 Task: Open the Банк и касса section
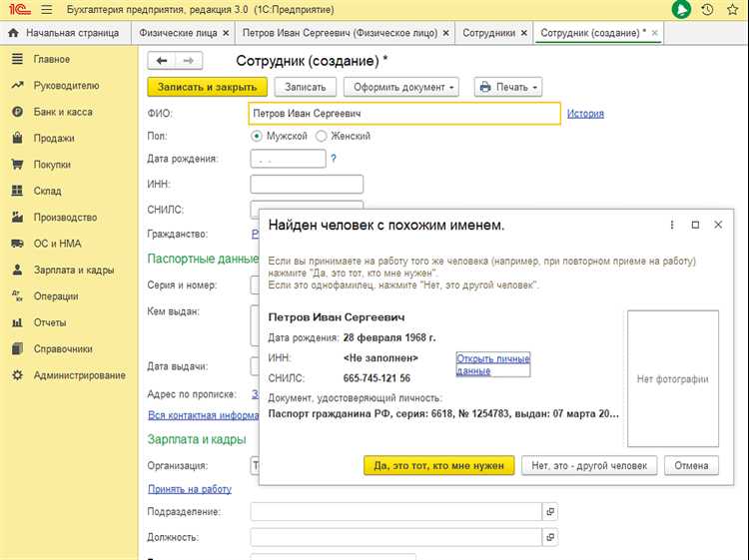pos(63,112)
